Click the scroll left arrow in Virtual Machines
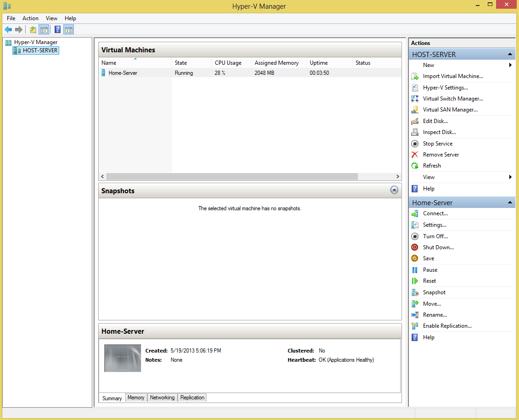Viewport: 519px width, 420px height. (x=102, y=177)
